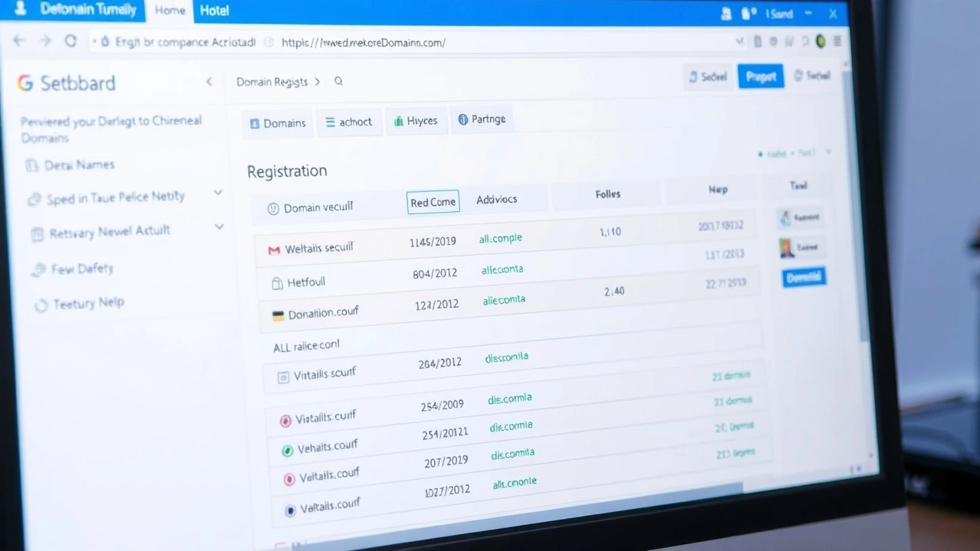Reload the page with refresh icon

70,41
